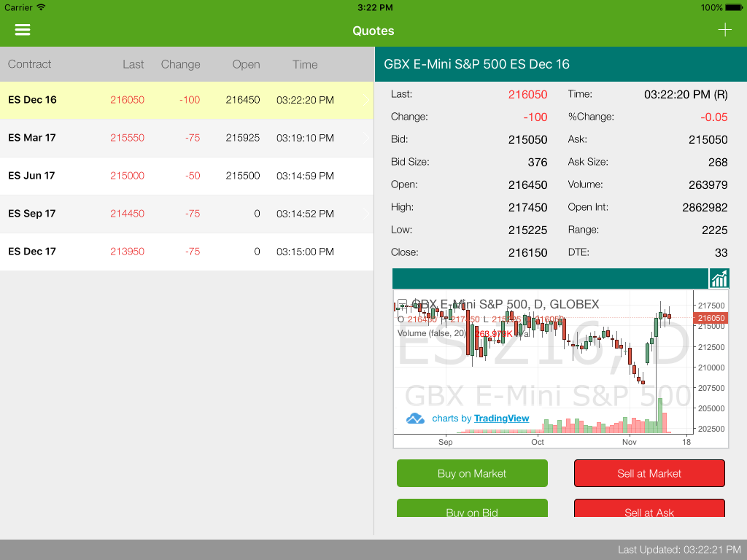This screenshot has width=747, height=560.
Task: Open the hamburger menu
Action: point(23,30)
